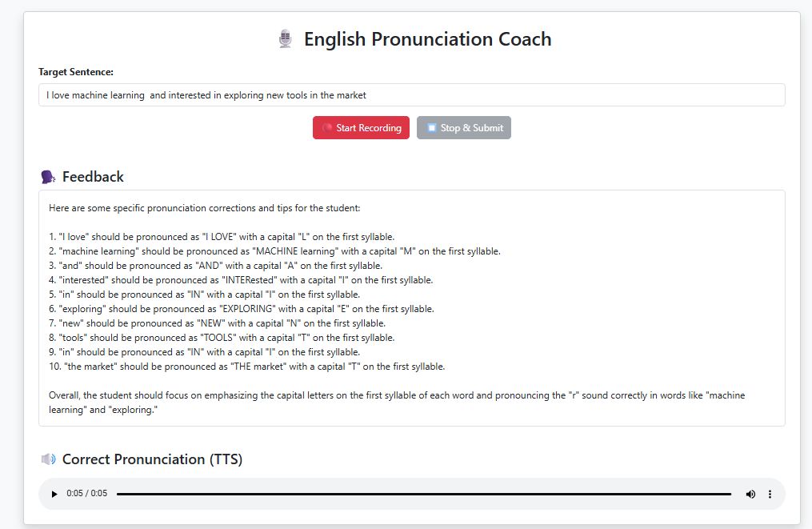Screen dimensions: 812x529
Task: Click the Stop & Submit button
Action: coord(464,128)
